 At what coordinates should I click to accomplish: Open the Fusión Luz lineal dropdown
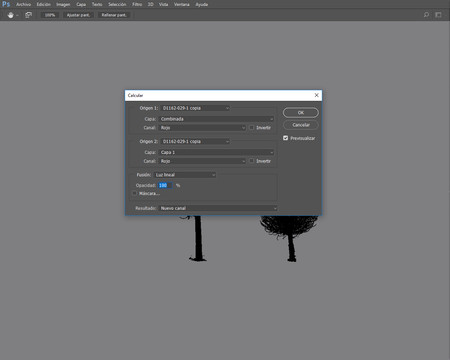(x=185, y=175)
